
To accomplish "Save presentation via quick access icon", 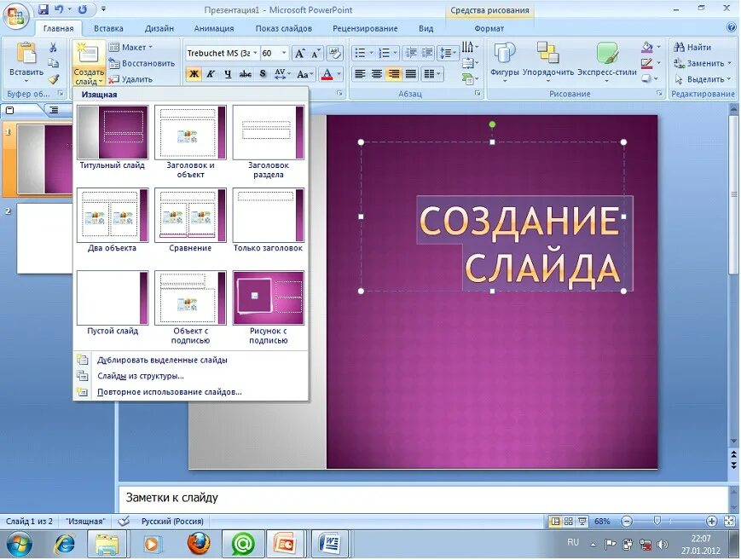I will [43, 9].
